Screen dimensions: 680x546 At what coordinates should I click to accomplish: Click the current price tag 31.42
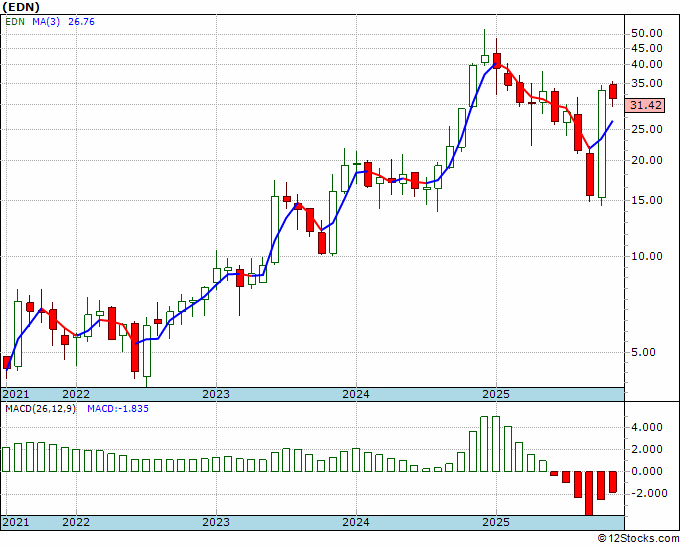(646, 105)
